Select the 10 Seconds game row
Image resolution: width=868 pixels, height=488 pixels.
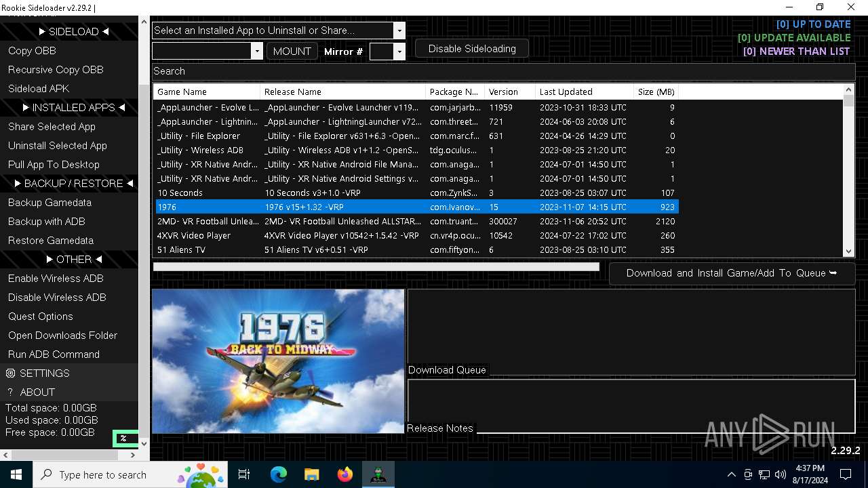click(x=416, y=193)
